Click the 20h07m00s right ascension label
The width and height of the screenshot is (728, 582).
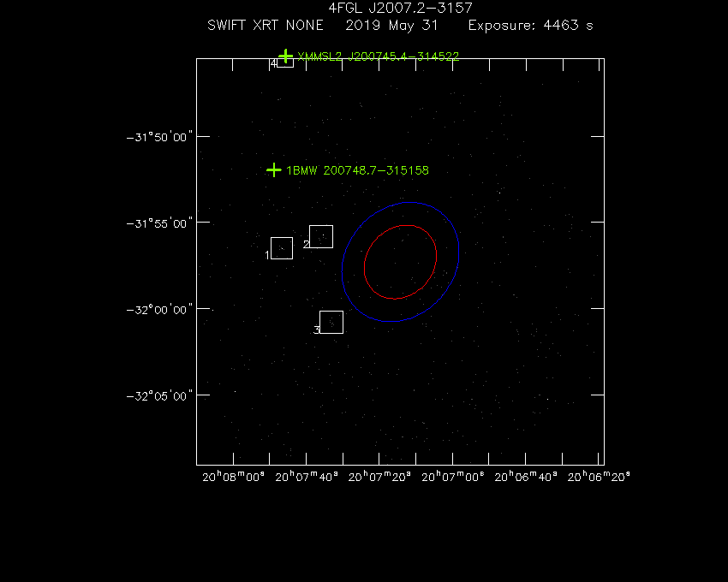(453, 477)
